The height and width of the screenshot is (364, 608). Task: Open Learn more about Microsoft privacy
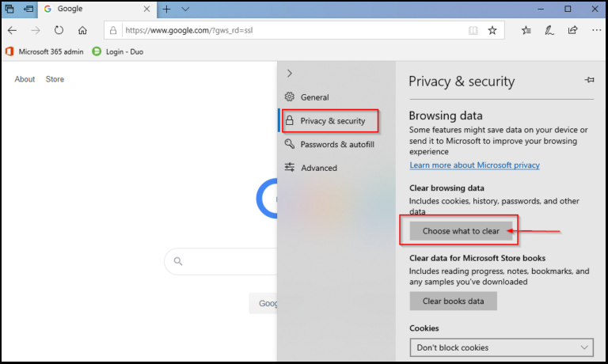click(474, 165)
